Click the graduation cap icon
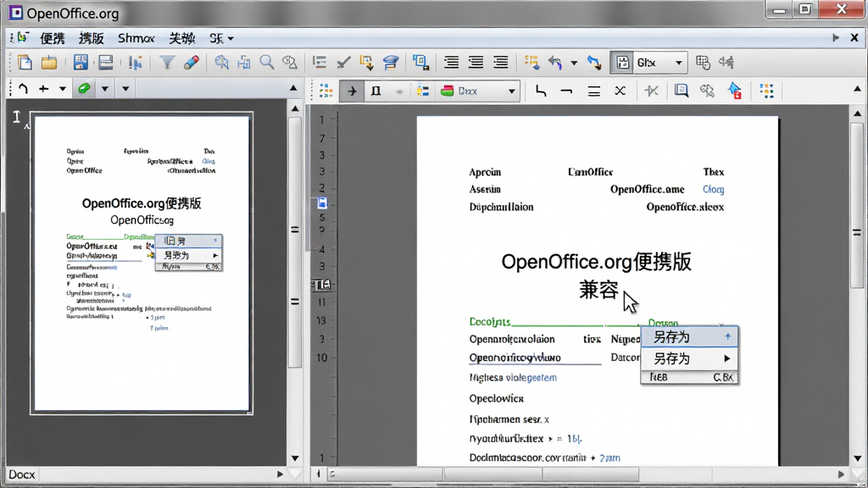The image size is (868, 488). coord(391,63)
